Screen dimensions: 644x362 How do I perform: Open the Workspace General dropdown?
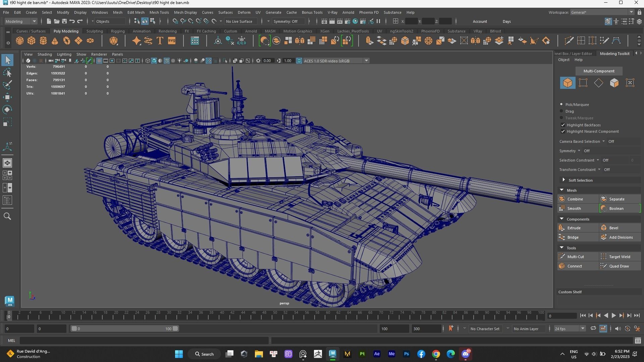(x=602, y=12)
